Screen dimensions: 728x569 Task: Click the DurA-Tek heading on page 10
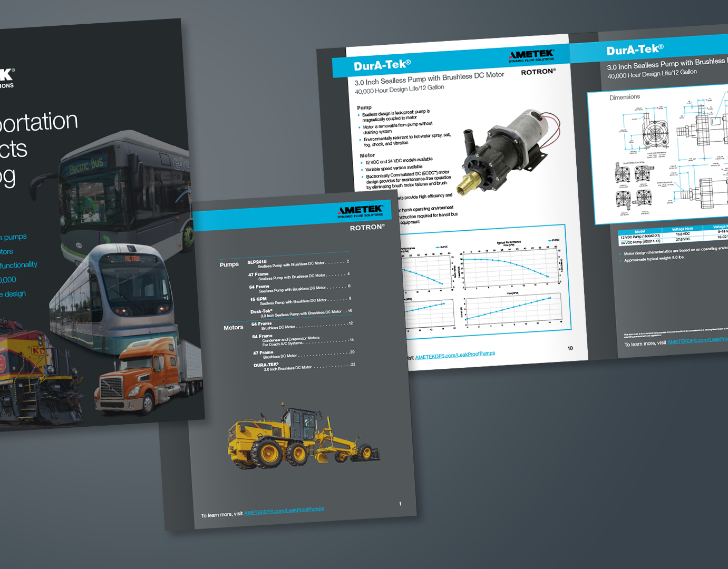coord(382,65)
